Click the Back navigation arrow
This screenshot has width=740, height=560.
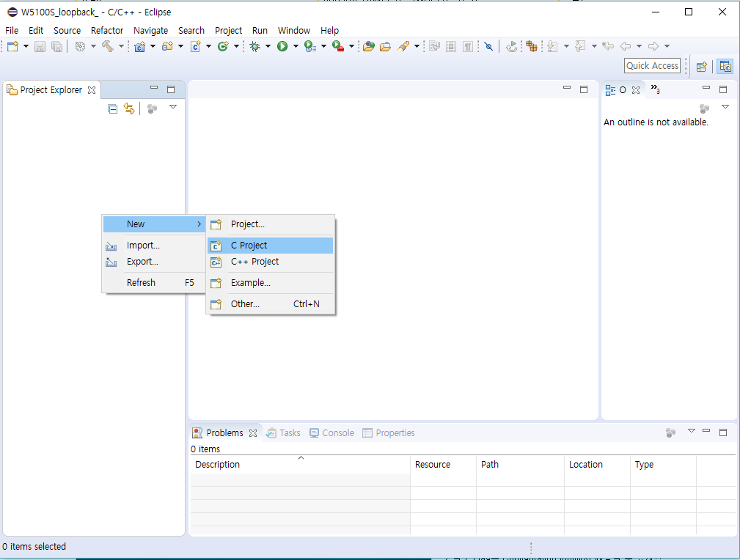pos(626,46)
